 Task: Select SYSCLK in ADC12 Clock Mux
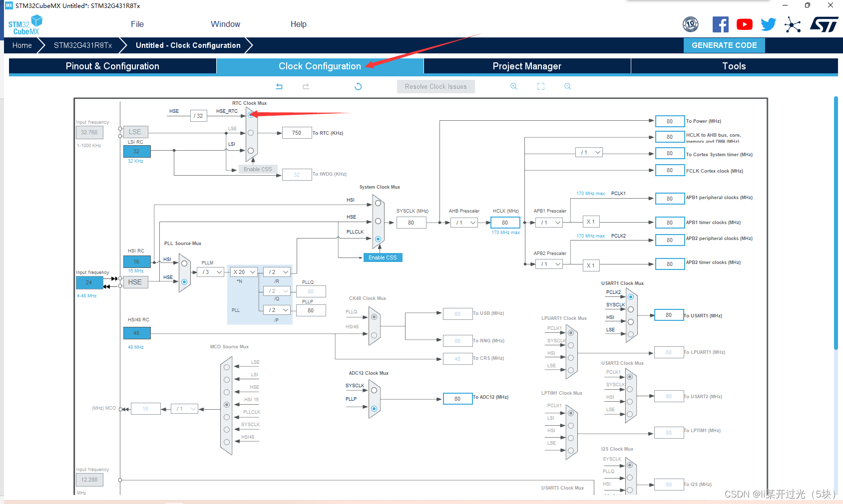click(x=374, y=390)
